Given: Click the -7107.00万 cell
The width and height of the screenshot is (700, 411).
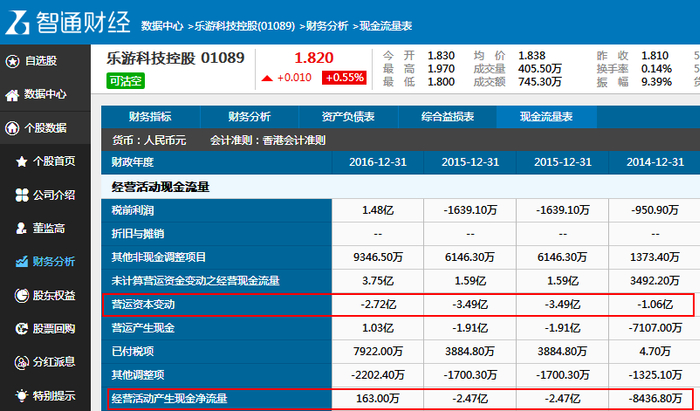Looking at the screenshot, I should pyautogui.click(x=654, y=328).
